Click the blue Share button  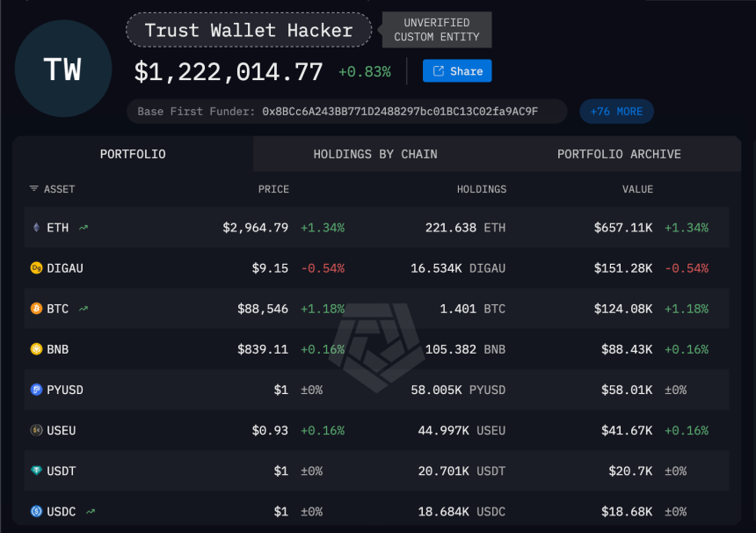coord(456,71)
